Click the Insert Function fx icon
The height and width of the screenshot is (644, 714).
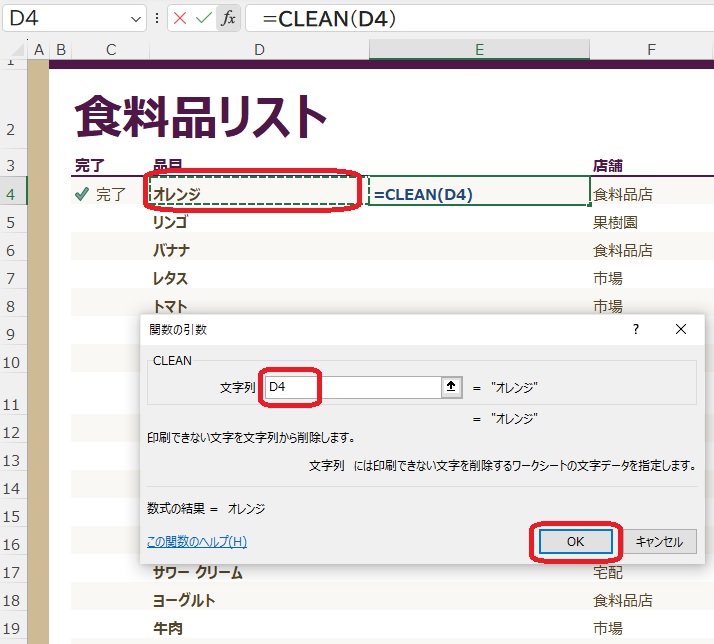[x=228, y=18]
